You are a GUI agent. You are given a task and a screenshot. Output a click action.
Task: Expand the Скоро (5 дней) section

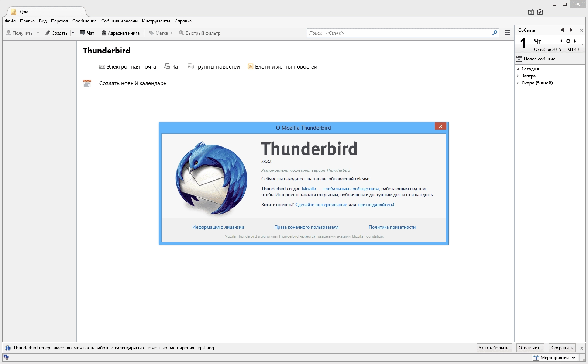[518, 83]
